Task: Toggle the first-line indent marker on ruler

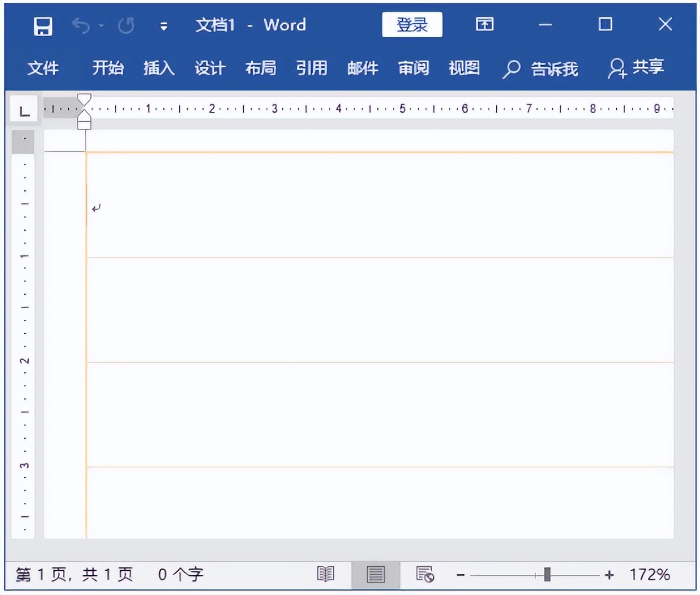Action: tap(84, 98)
